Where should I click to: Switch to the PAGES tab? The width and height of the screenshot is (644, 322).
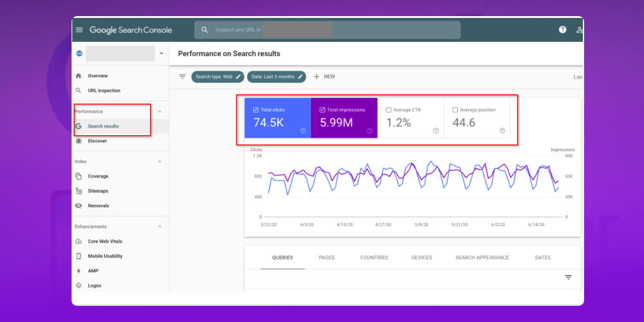[327, 258]
